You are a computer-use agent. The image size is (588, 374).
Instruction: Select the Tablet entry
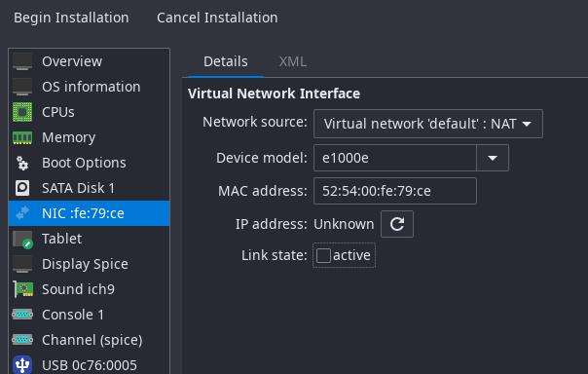[x=90, y=239]
